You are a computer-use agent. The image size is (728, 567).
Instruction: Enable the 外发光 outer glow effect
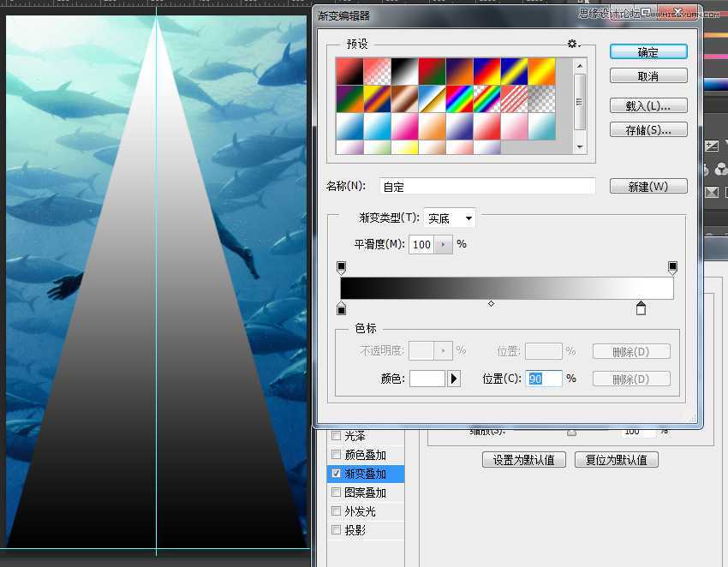click(336, 510)
